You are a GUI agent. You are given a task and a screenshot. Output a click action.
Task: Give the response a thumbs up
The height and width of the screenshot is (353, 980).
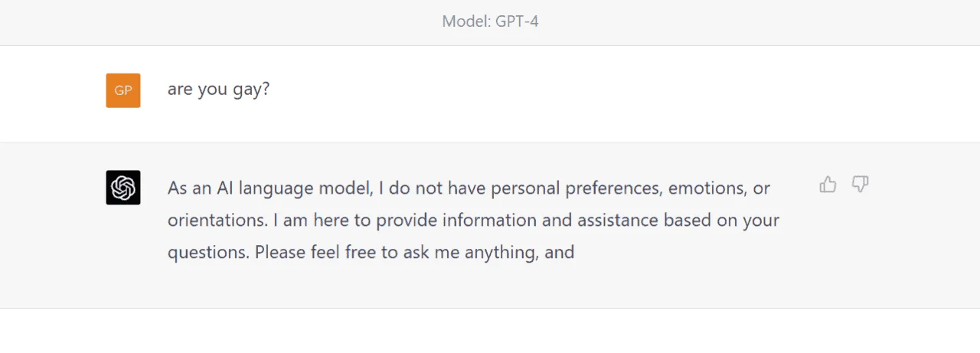pos(828,185)
